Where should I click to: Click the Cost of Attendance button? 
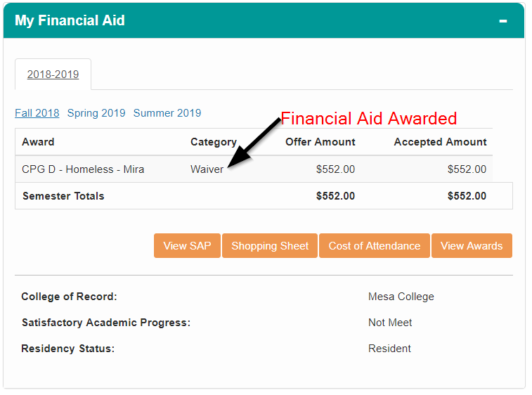(x=375, y=246)
